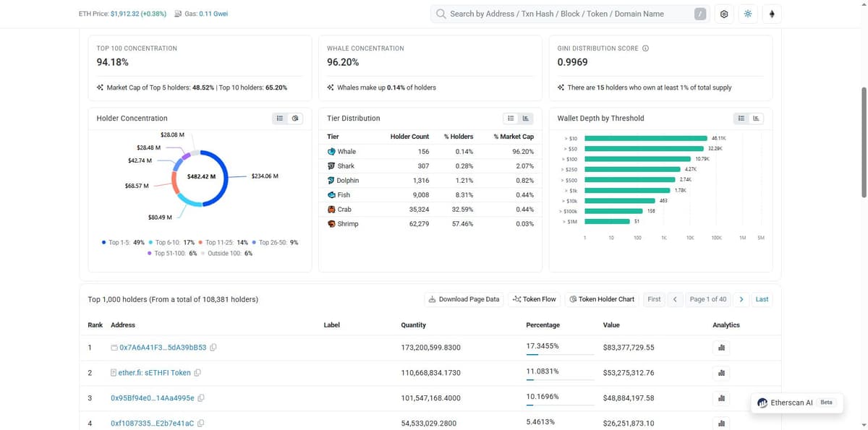Switch Wallet Depth to bar chart view

[x=757, y=118]
